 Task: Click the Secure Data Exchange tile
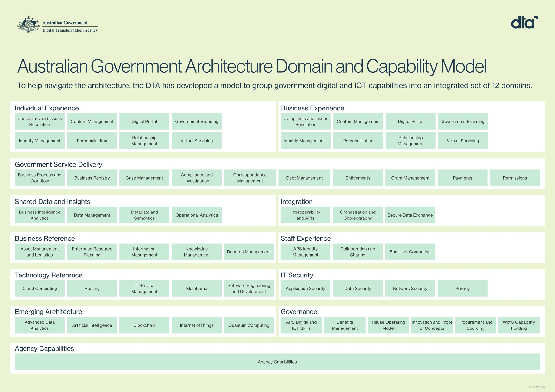click(x=410, y=215)
